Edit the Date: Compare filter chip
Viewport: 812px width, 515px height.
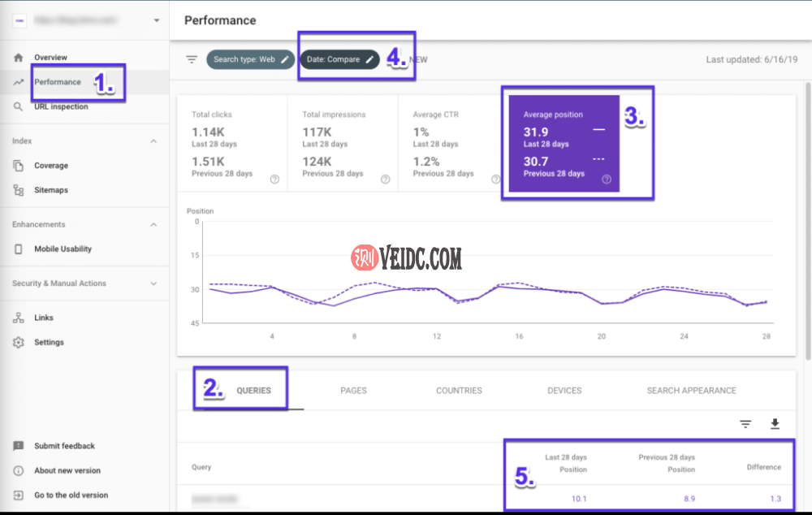coord(339,59)
